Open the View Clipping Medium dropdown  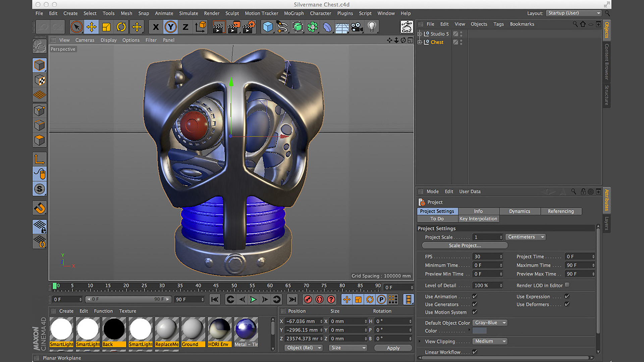click(490, 341)
